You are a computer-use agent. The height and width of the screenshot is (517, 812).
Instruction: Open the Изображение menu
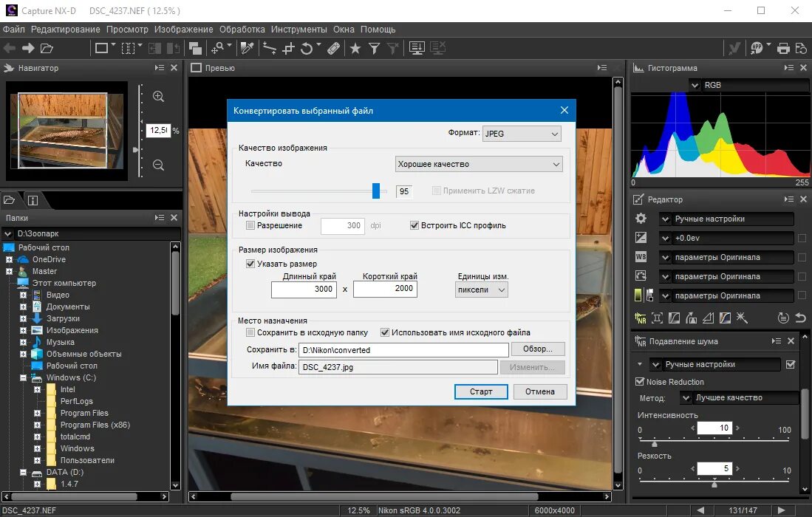click(183, 30)
